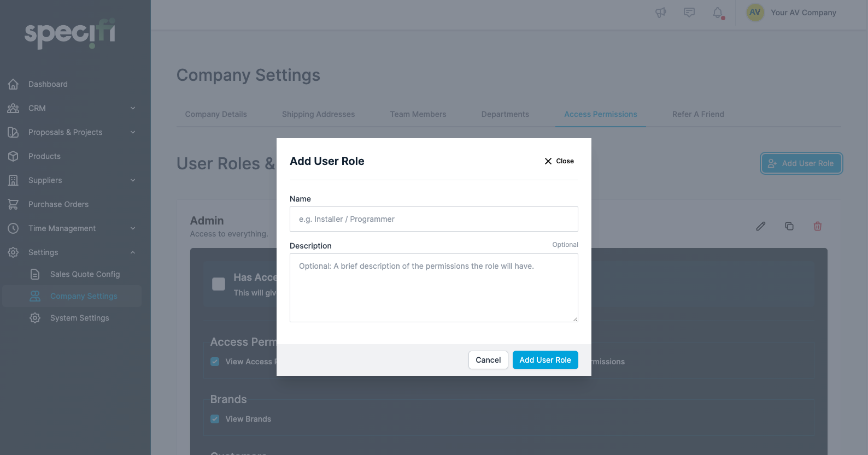Click the System Settings gear icon
Screen dimensions: 868x455
35,318
